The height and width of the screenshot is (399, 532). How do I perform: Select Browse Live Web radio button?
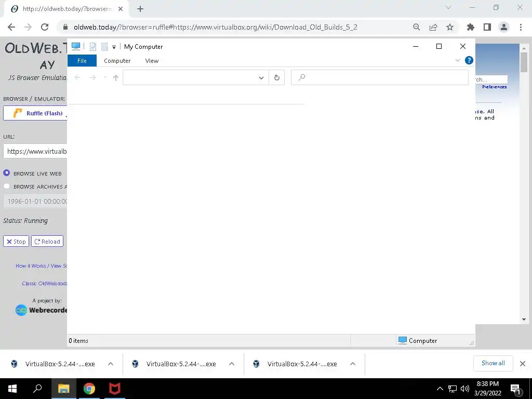click(6, 173)
